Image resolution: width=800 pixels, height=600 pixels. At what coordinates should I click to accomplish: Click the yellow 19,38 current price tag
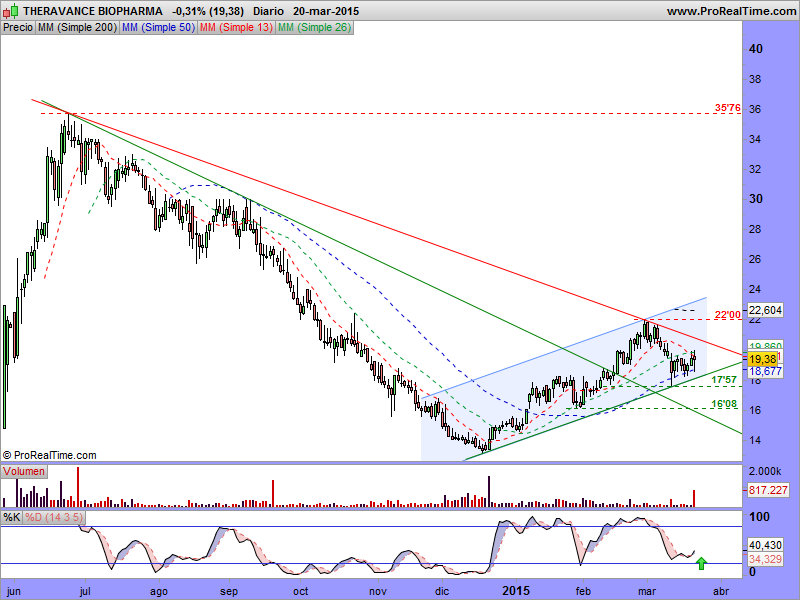[x=763, y=359]
